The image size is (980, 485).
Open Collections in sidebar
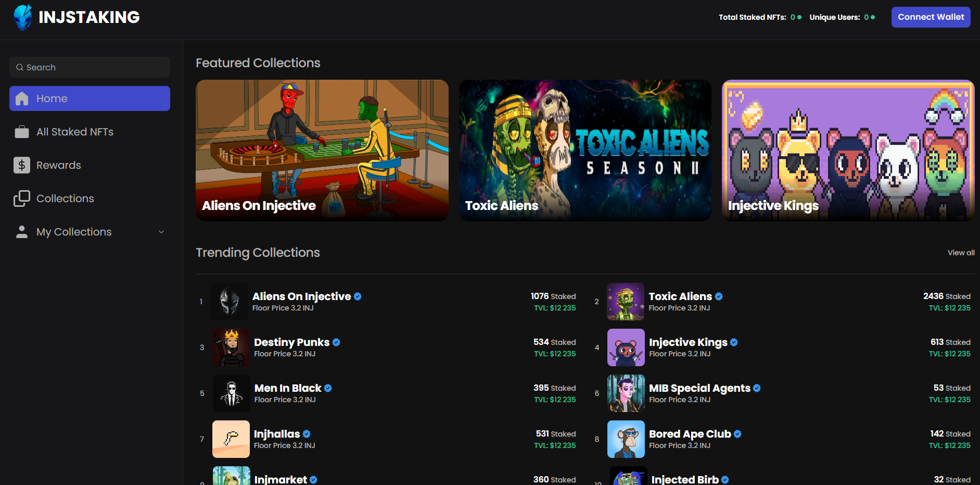[90, 198]
